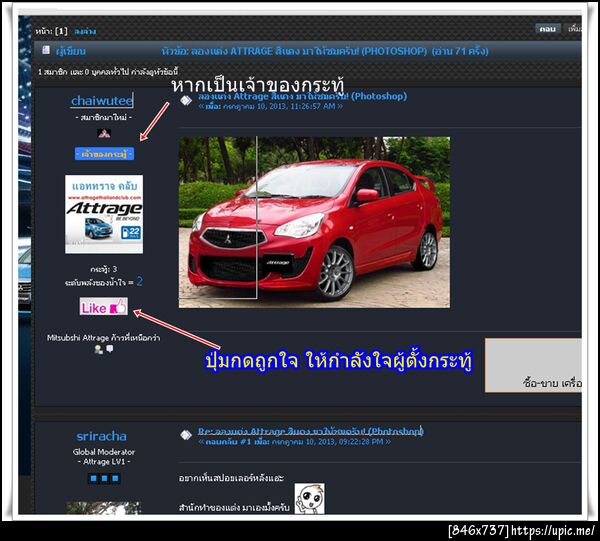Click the blue rank stars under Attrage LV1

point(104,478)
